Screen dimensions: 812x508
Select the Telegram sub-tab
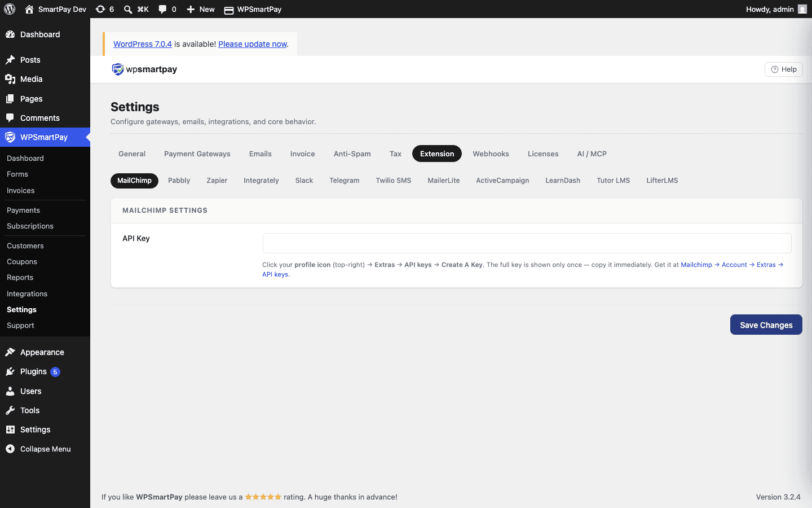[x=345, y=181]
